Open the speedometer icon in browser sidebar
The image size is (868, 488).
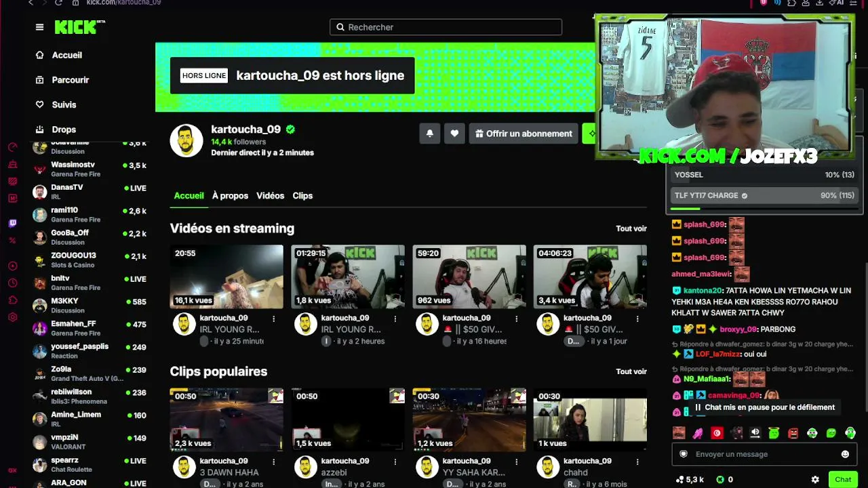coord(12,146)
